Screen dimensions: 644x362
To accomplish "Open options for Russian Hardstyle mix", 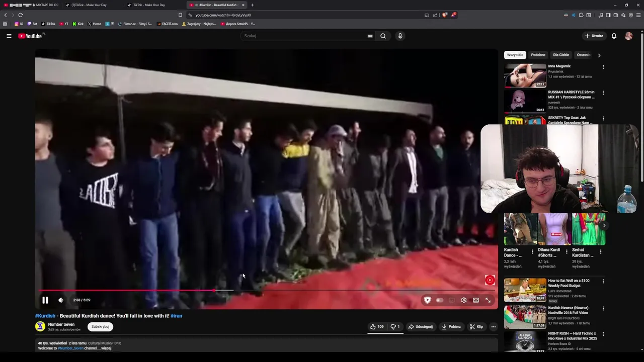I will click(x=603, y=93).
